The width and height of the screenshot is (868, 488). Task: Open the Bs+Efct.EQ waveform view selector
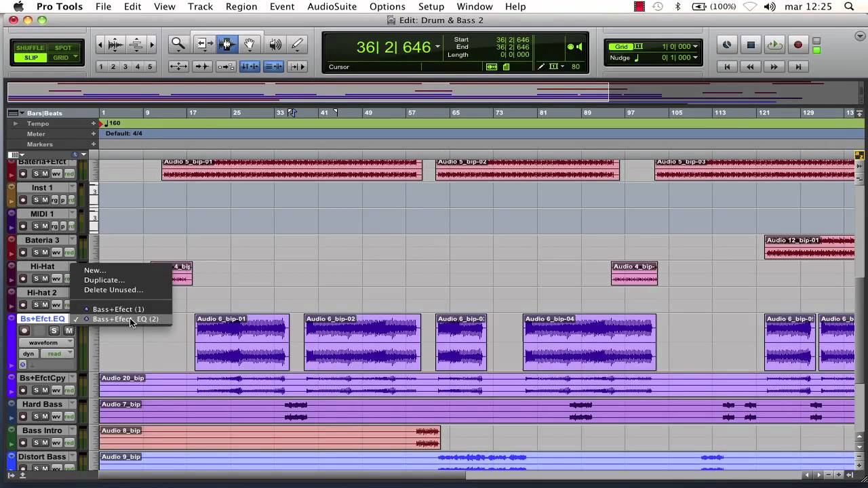click(x=47, y=342)
